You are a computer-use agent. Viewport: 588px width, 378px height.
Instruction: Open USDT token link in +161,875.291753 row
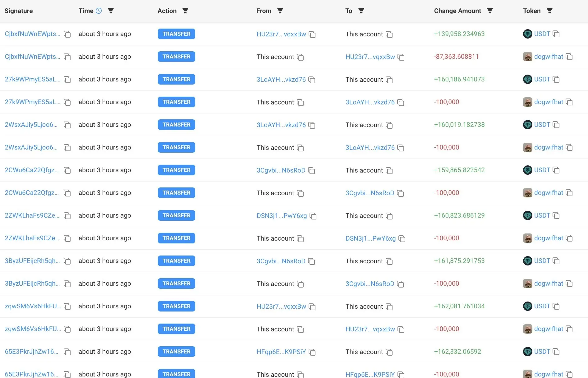coord(542,261)
